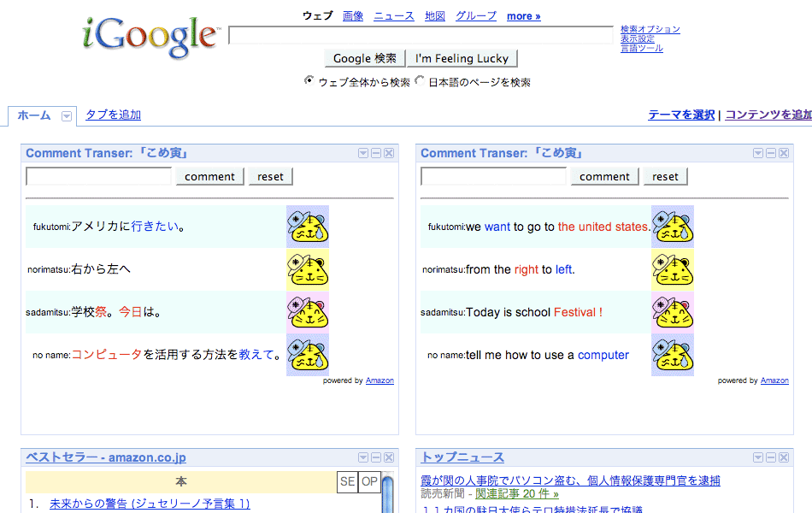This screenshot has width=812, height=513.
Task: Select the OP tab in bestseller gadget
Action: coord(370,481)
